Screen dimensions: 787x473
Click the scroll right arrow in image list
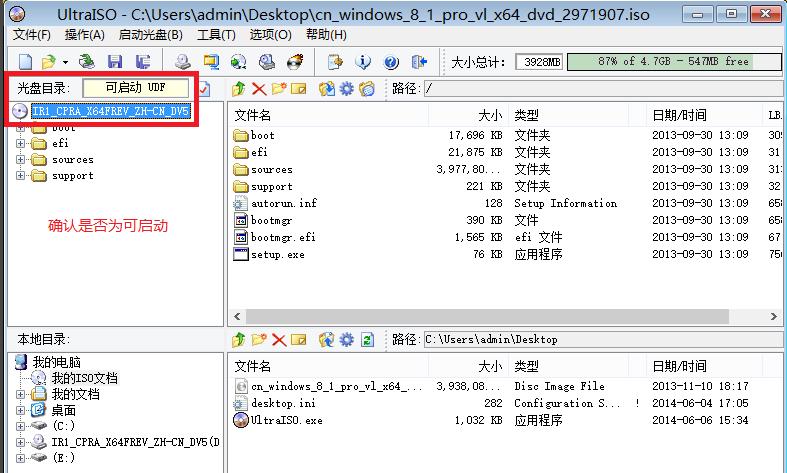point(773,316)
